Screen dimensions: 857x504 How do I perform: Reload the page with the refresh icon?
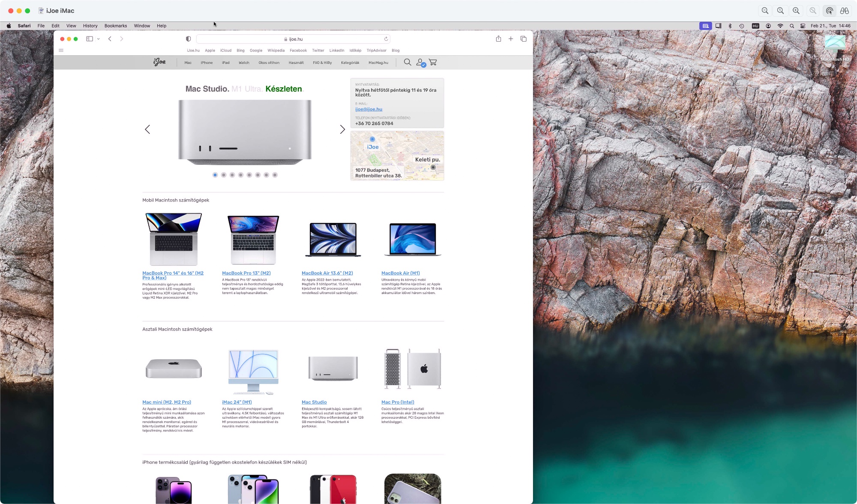click(386, 39)
